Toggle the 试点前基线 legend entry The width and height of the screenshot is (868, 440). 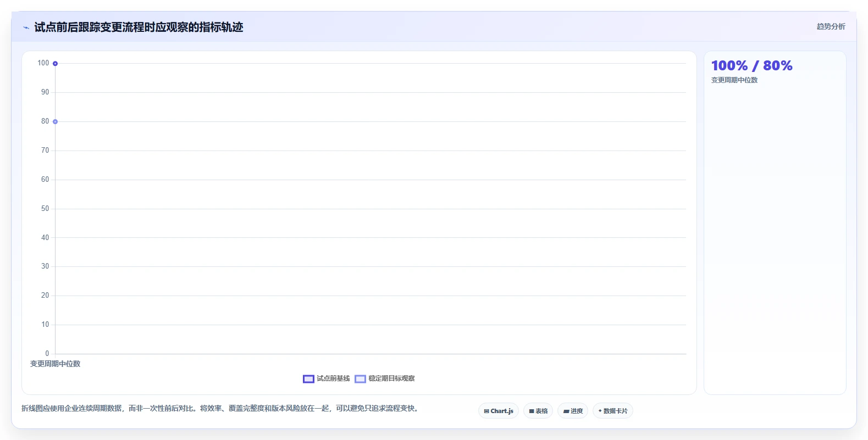(x=327, y=378)
